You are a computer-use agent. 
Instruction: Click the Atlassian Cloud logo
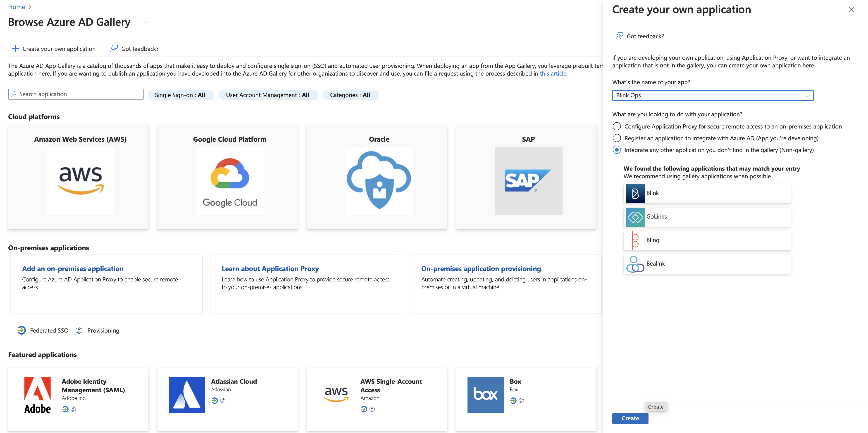(x=187, y=395)
